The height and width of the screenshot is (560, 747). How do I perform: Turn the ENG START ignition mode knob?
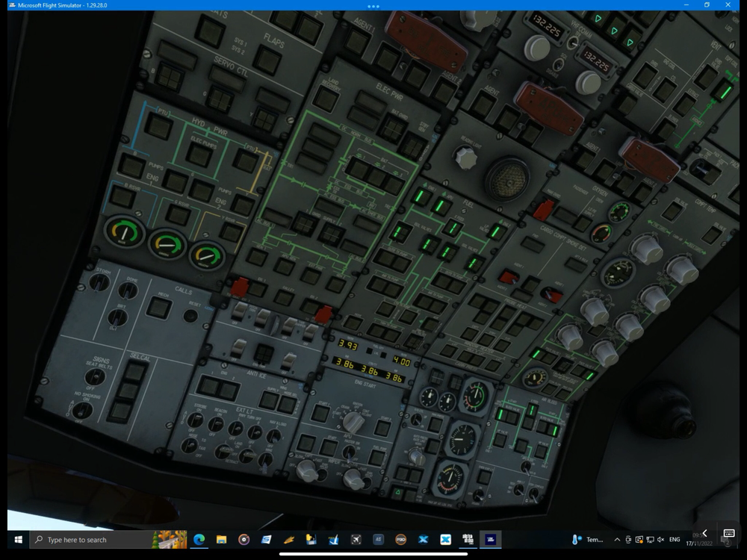pyautogui.click(x=353, y=423)
